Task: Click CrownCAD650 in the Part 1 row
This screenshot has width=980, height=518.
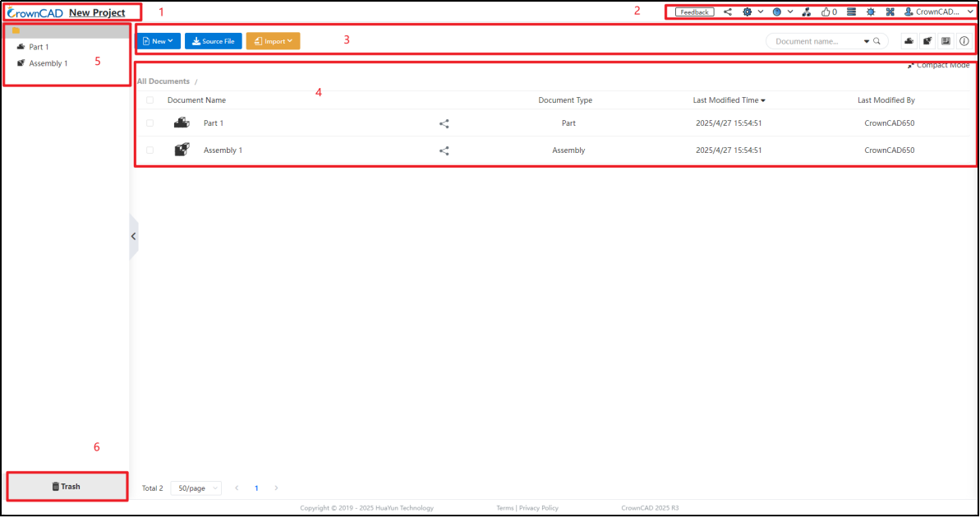Action: 890,123
